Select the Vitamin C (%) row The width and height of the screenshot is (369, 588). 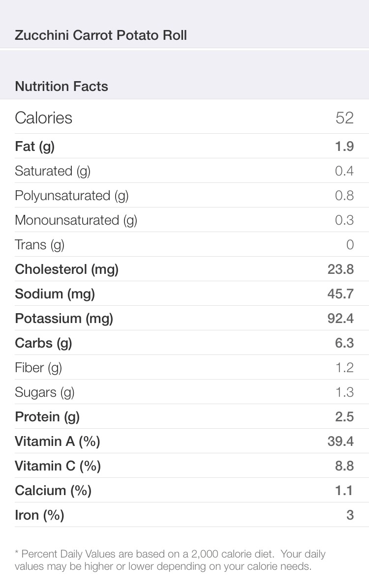pos(184,466)
